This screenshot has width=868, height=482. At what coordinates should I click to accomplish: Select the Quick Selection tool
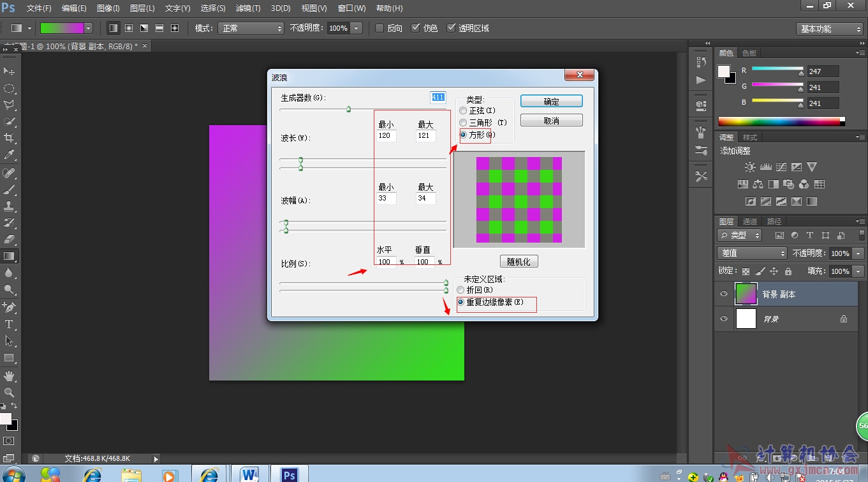[9, 121]
